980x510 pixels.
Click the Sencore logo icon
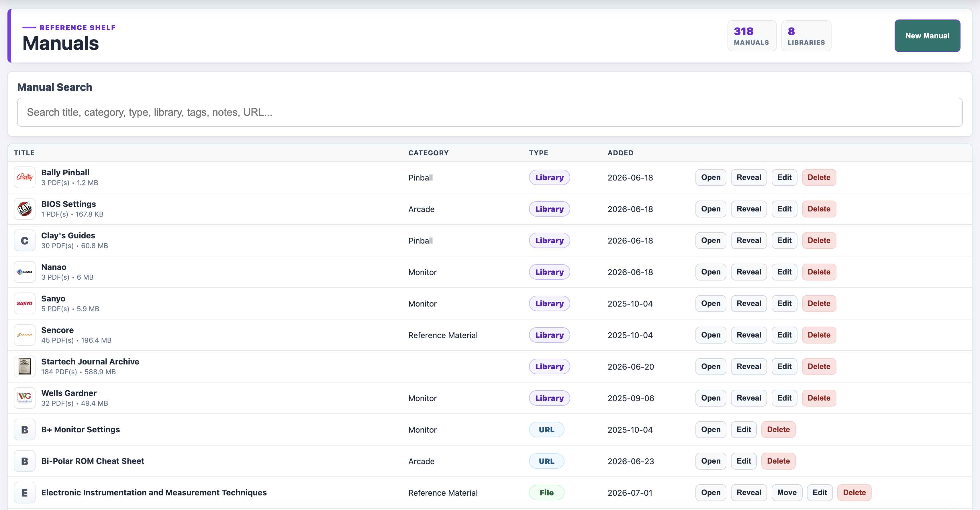click(25, 335)
